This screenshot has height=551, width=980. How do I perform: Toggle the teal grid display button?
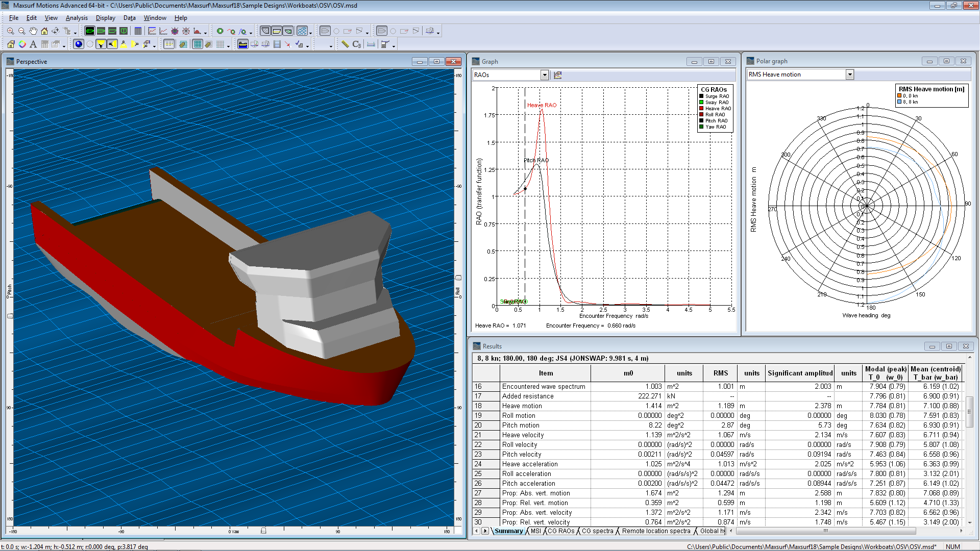tap(198, 44)
